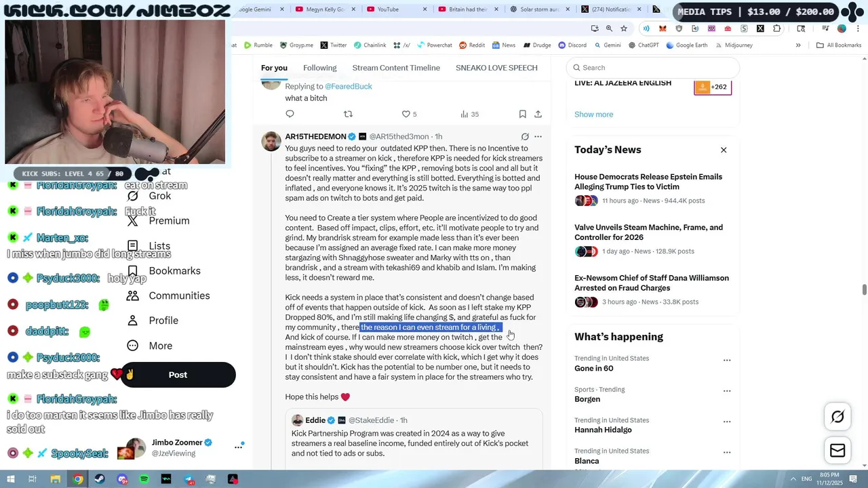
Task: Bookmark the reply tweet
Action: (522, 114)
